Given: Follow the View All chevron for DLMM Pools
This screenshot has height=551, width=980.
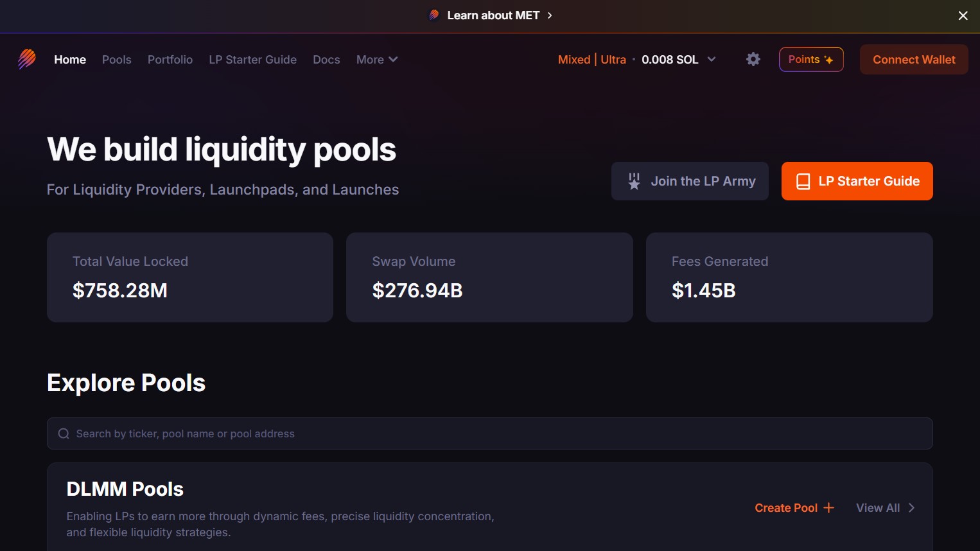Looking at the screenshot, I should click(911, 508).
